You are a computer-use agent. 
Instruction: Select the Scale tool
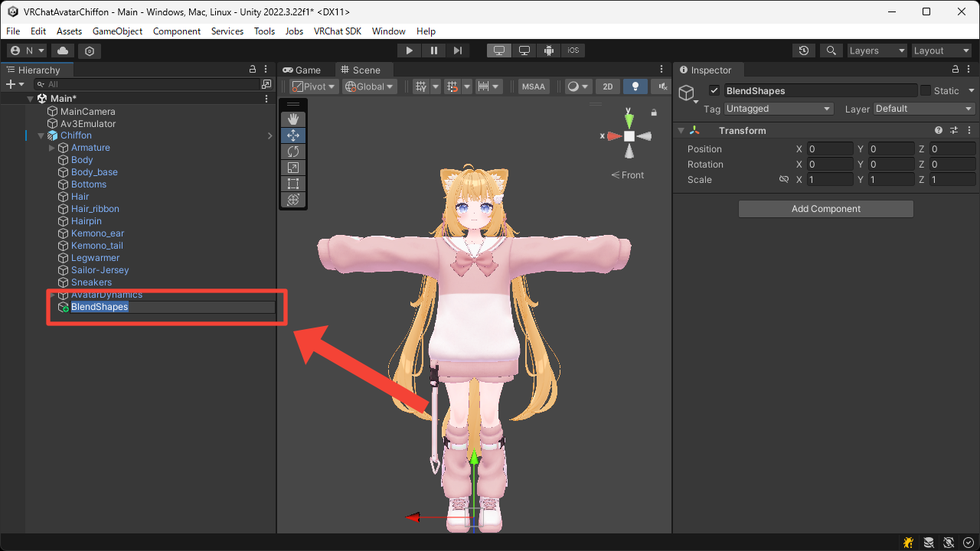coord(292,168)
